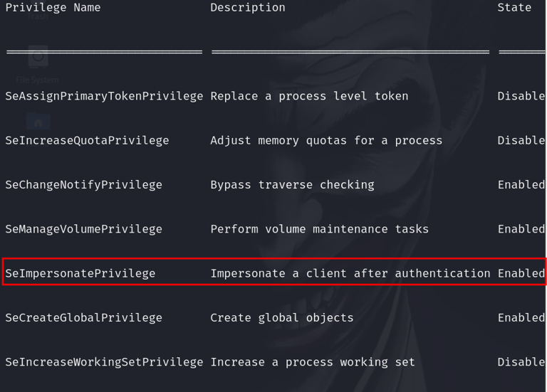Click SeCreateGlobalPrivilege entry
This screenshot has height=392, width=547.
[84, 318]
